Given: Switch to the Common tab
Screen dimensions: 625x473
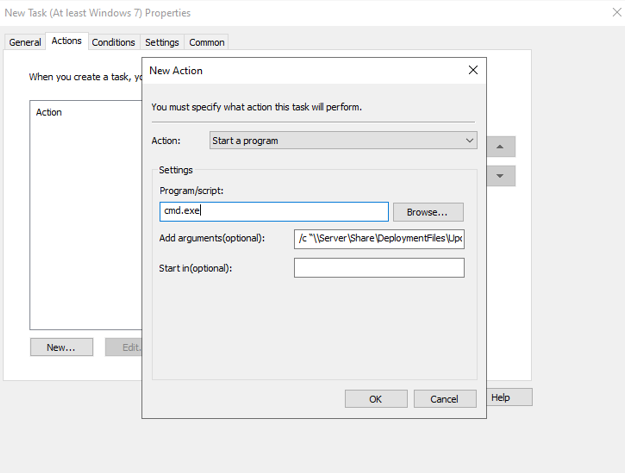Looking at the screenshot, I should coord(207,42).
